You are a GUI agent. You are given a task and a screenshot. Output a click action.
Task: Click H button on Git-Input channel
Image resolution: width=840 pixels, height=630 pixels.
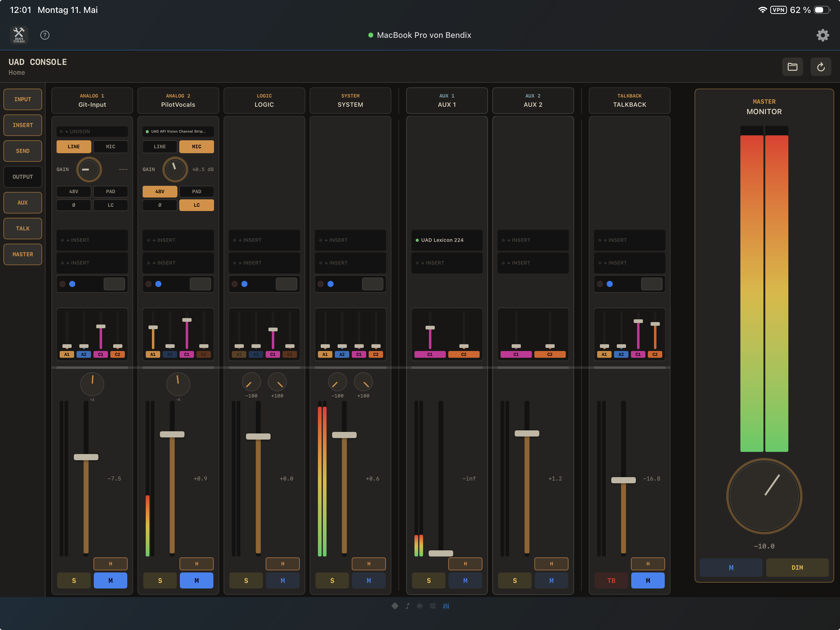point(110,564)
